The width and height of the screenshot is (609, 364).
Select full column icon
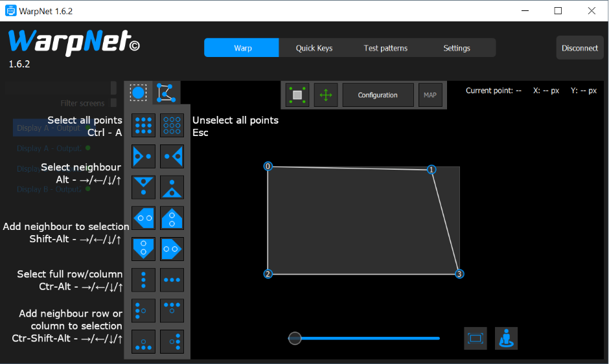point(143,280)
